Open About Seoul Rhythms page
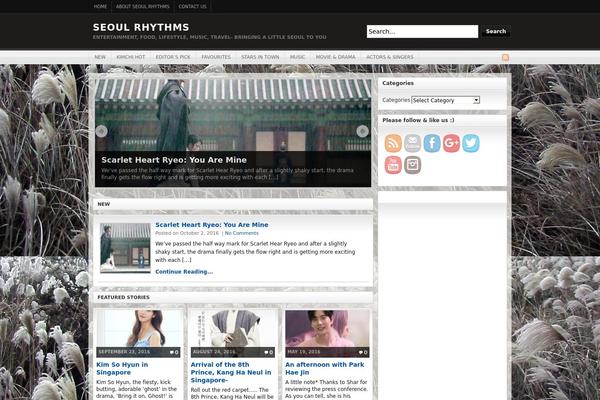Viewport: 600px width, 400px height. coord(142,7)
